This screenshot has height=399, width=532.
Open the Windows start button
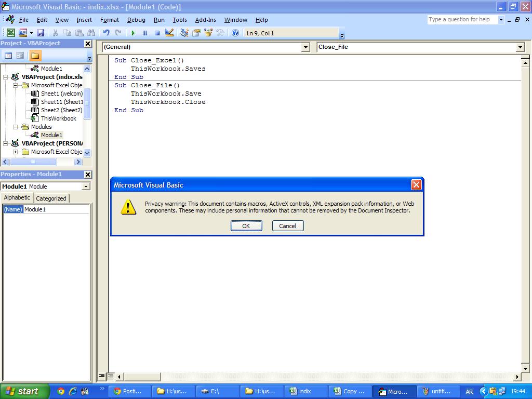coord(24,391)
